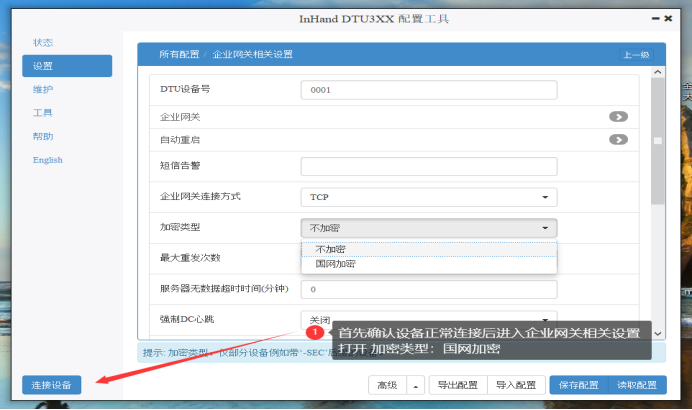Click the 导入配置 button

tap(516, 385)
